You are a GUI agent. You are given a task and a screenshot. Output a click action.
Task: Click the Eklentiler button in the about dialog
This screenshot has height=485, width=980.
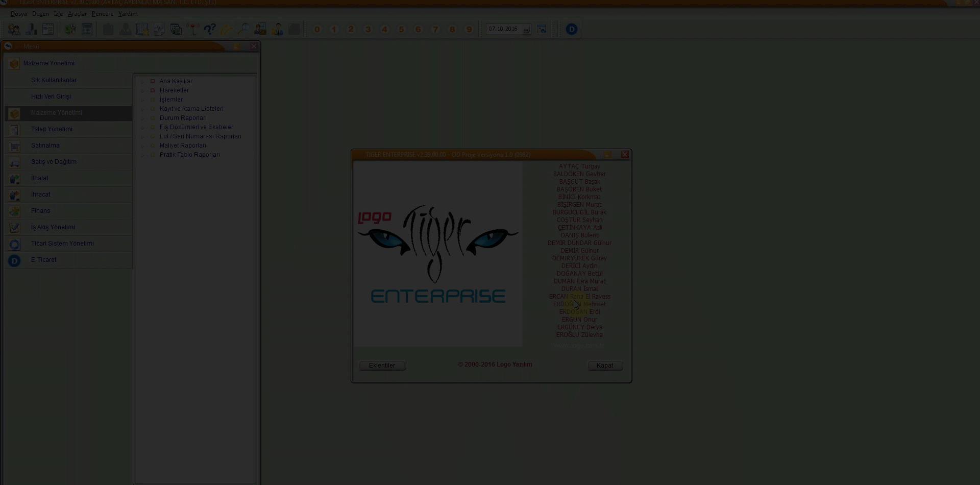pos(382,366)
